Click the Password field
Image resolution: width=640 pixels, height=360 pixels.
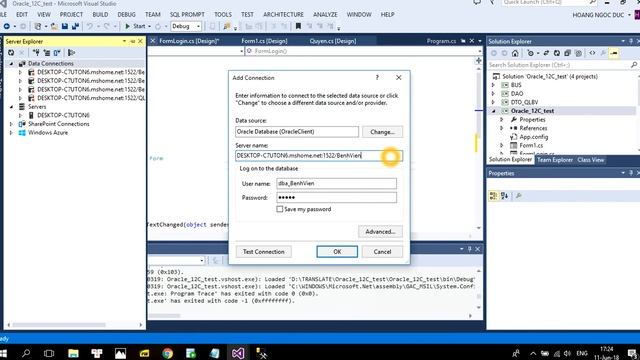coord(336,198)
